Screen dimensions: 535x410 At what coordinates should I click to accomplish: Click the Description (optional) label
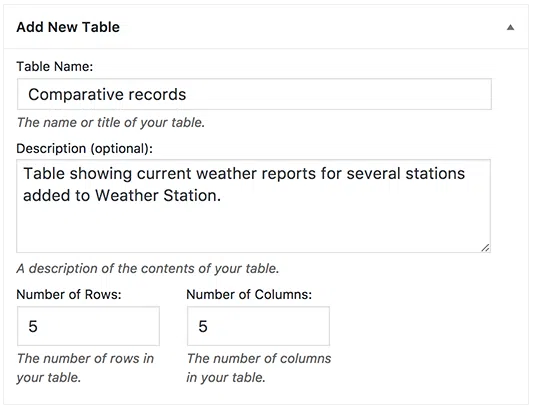click(84, 148)
